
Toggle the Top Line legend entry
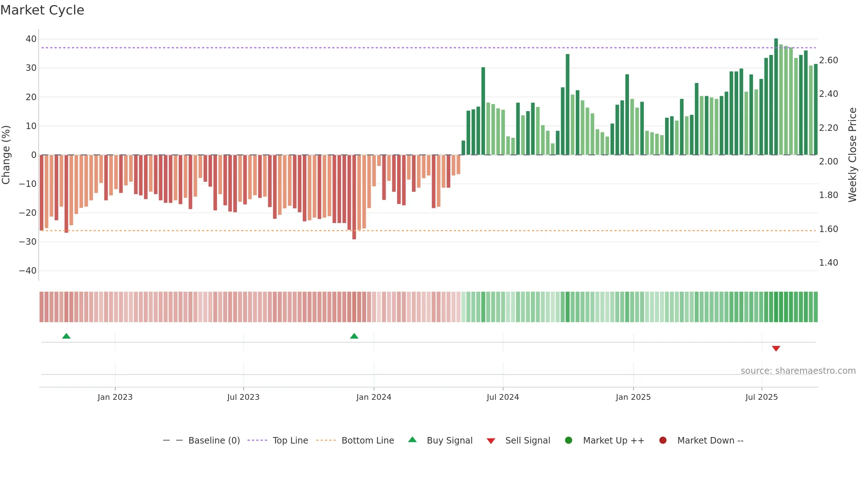[x=278, y=440]
